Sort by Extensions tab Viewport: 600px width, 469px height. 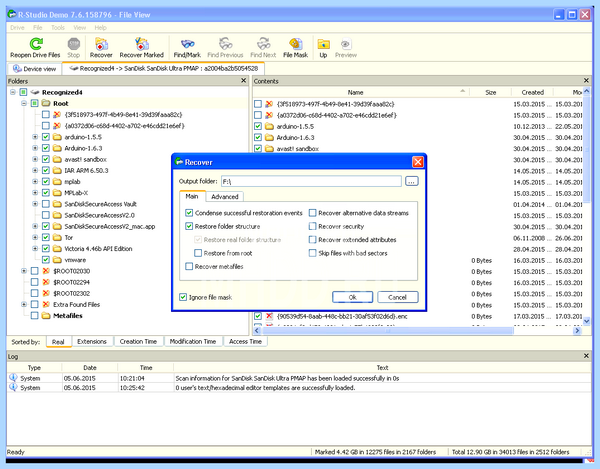(x=92, y=341)
